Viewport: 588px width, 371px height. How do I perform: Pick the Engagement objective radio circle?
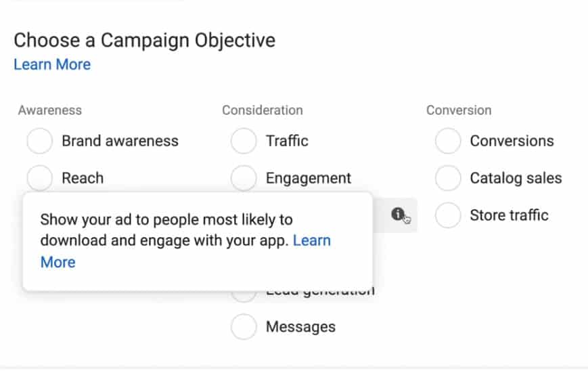point(244,178)
